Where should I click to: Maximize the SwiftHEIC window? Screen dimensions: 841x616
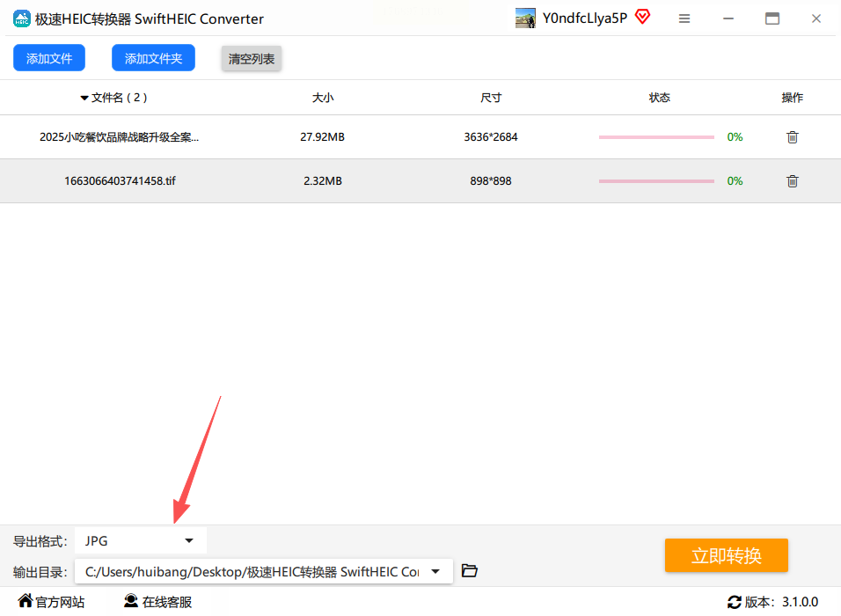(x=772, y=18)
